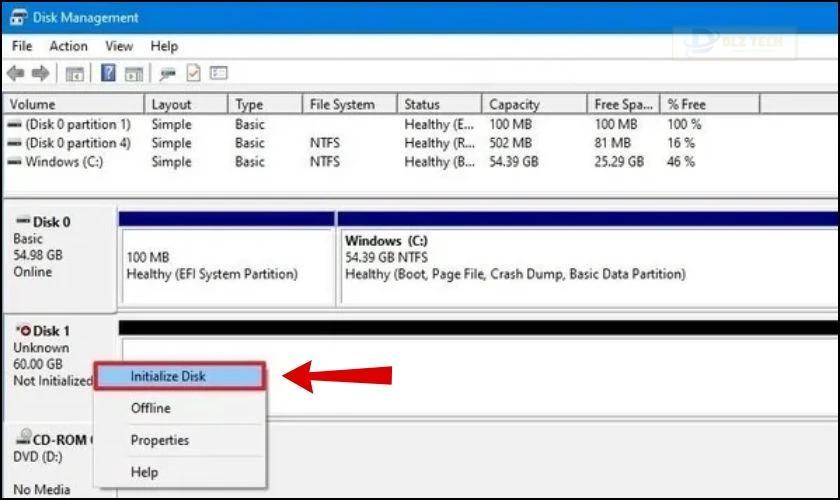Click the 25.29 GB free space cell

click(619, 161)
